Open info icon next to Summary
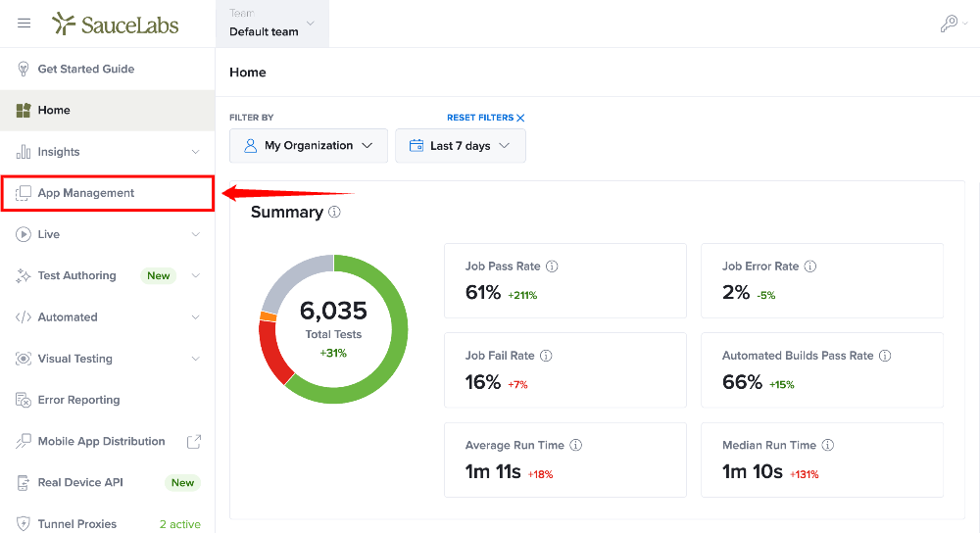980x533 pixels. (x=334, y=212)
